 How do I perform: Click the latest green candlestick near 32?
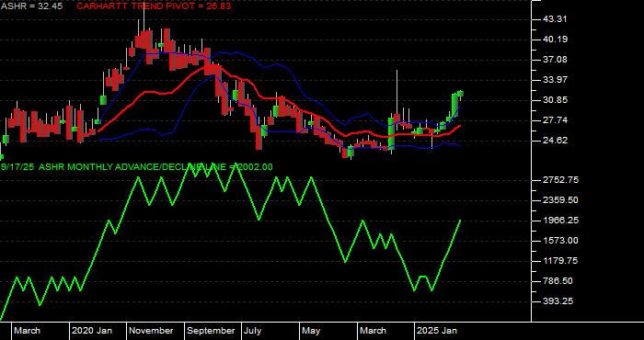click(460, 94)
